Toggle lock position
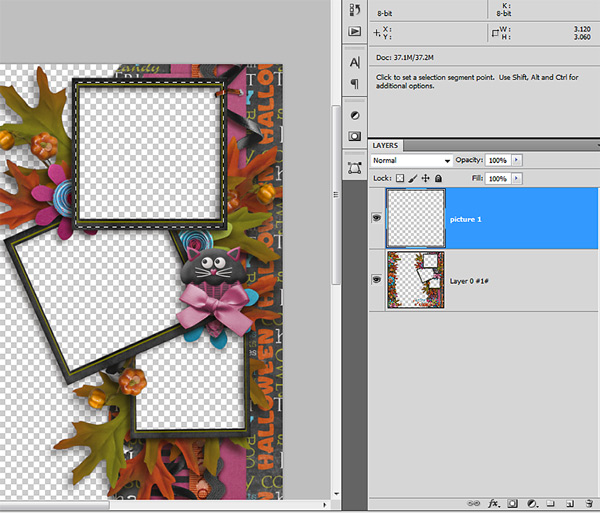Image resolution: width=600 pixels, height=513 pixels. point(426,178)
